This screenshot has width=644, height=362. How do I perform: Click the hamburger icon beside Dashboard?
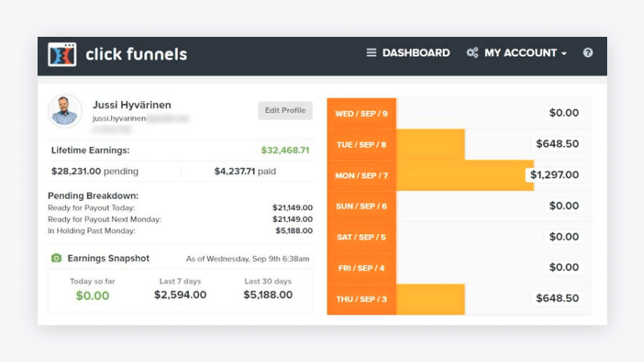click(x=371, y=53)
